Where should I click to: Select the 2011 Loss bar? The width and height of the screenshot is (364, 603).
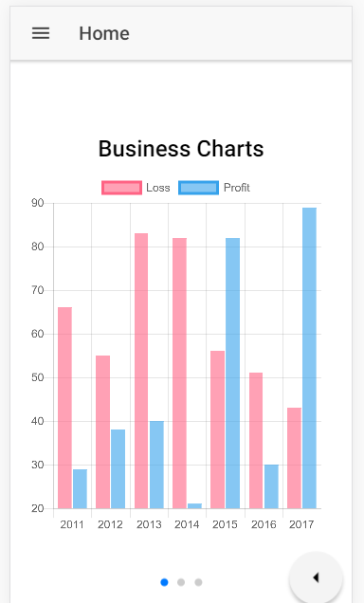pos(65,408)
